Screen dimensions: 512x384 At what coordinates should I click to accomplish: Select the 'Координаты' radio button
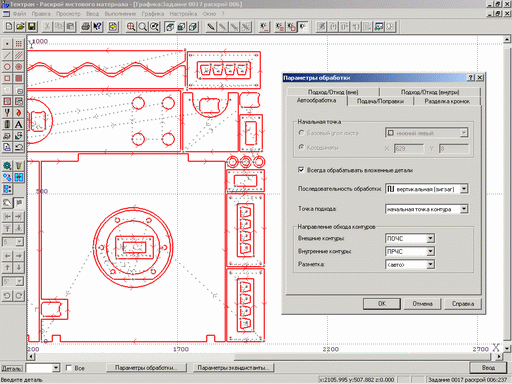(x=301, y=147)
